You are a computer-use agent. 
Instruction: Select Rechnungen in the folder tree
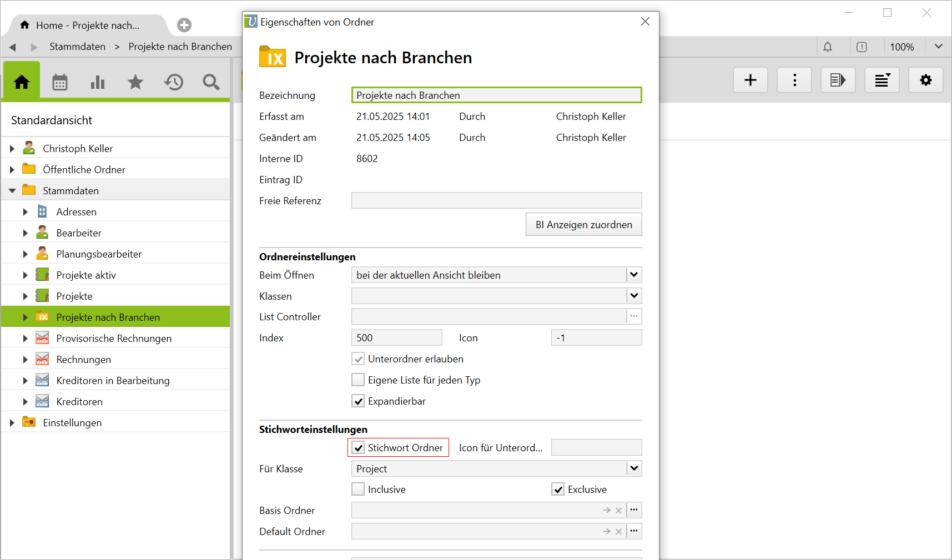tap(83, 360)
